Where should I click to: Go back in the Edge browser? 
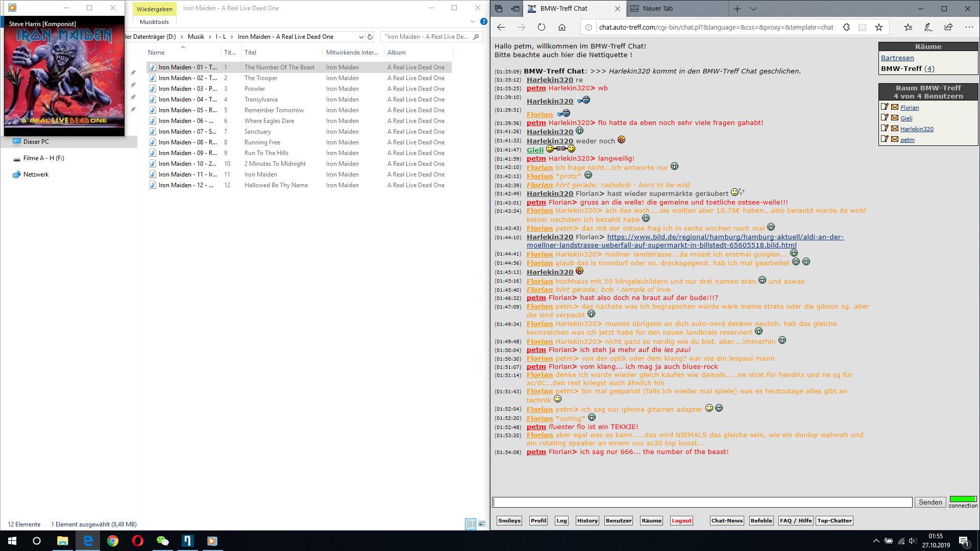coord(501,27)
